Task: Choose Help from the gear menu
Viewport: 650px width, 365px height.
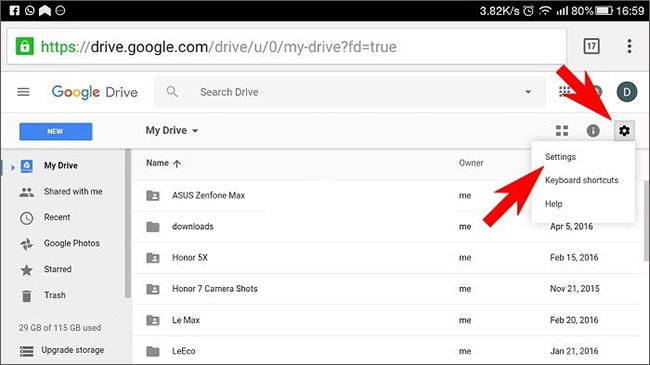Action: point(553,204)
